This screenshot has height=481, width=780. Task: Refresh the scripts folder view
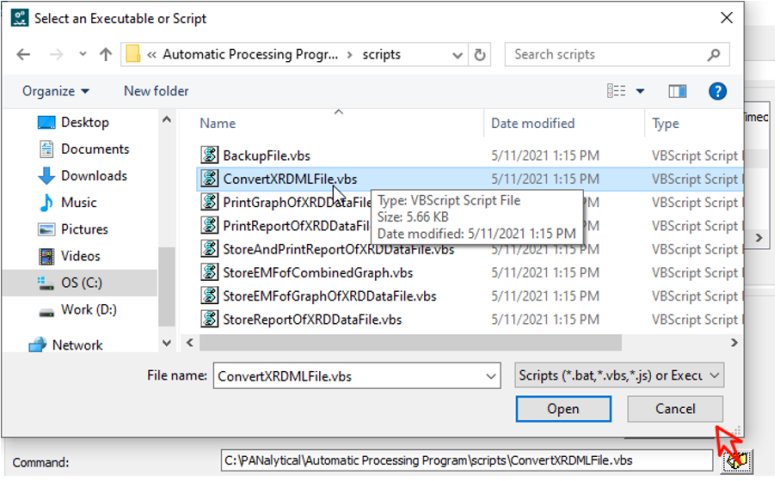pyautogui.click(x=481, y=55)
